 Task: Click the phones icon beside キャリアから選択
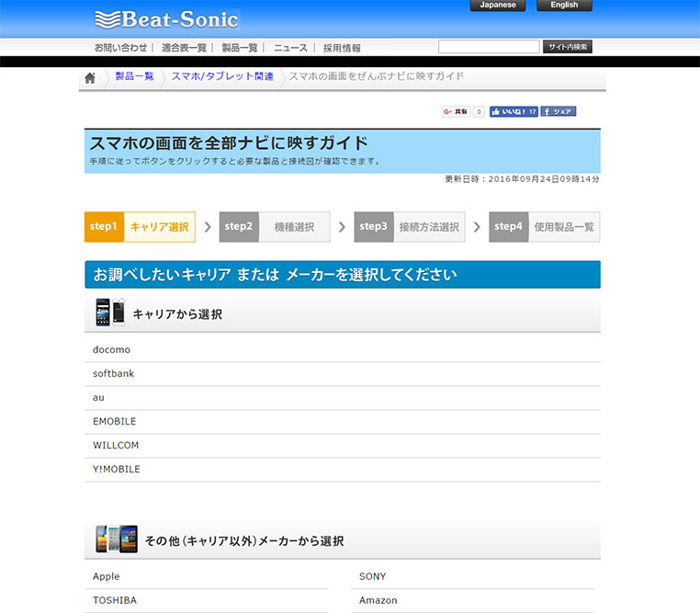click(x=110, y=312)
